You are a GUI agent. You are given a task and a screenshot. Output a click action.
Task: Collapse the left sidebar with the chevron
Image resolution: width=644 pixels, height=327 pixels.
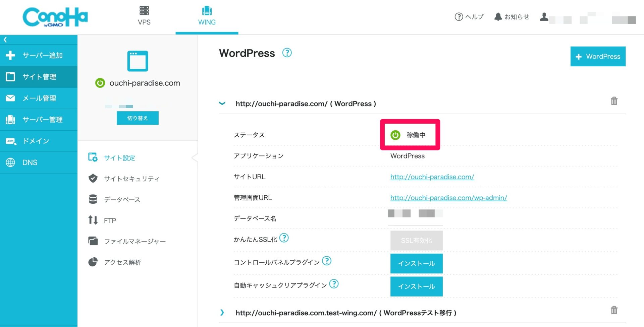5,40
